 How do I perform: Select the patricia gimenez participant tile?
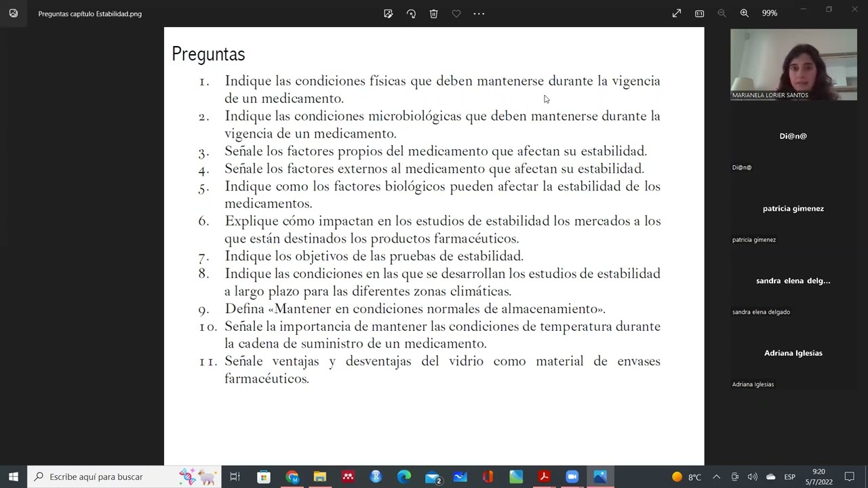click(793, 209)
